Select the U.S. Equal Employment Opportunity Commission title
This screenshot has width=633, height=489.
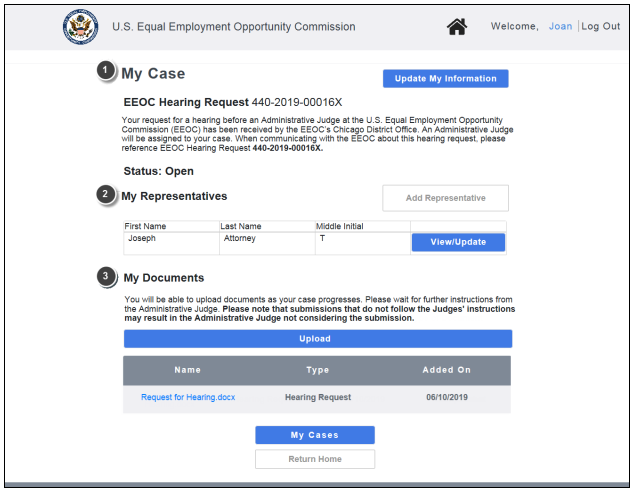[234, 27]
